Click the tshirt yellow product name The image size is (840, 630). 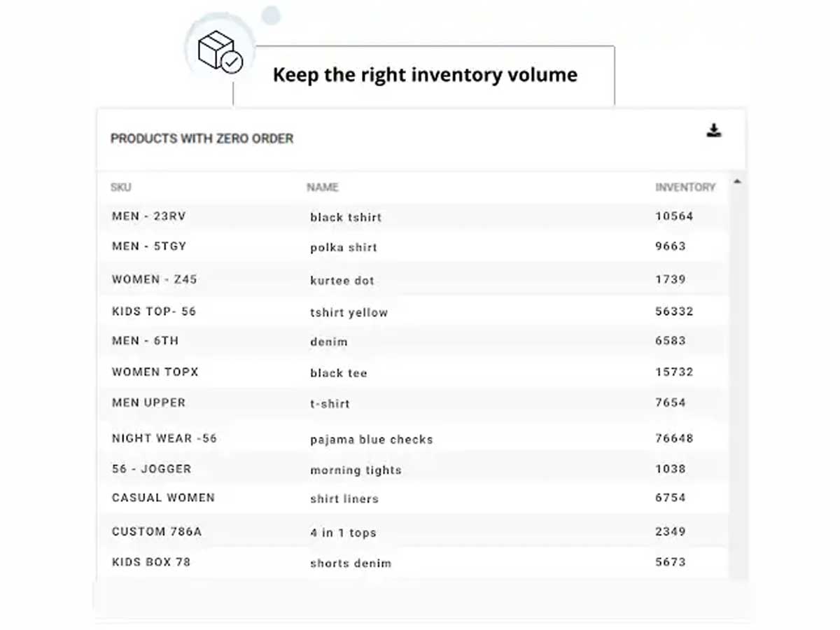349,313
